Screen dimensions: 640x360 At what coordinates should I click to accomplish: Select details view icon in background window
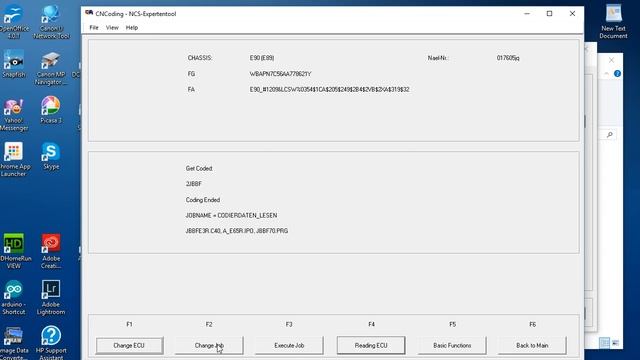[x=604, y=343]
